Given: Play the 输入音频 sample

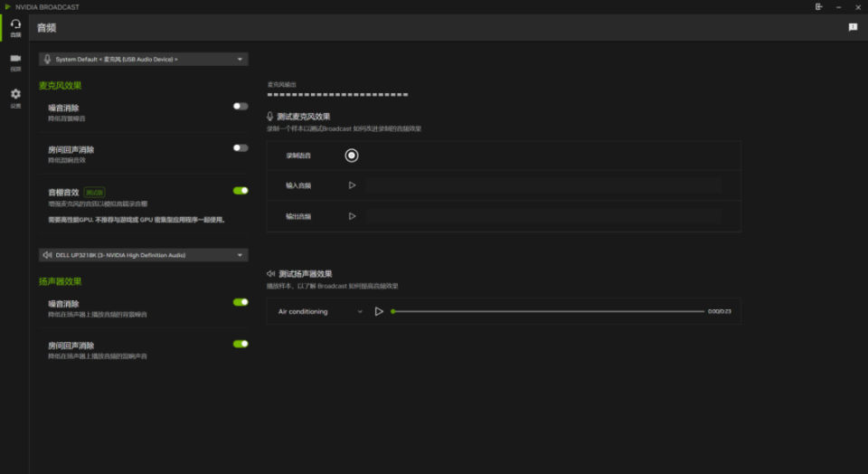Looking at the screenshot, I should (352, 185).
